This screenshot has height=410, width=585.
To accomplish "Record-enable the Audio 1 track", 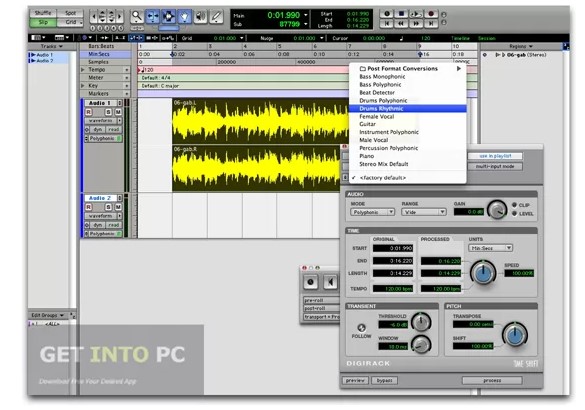I will pyautogui.click(x=88, y=112).
